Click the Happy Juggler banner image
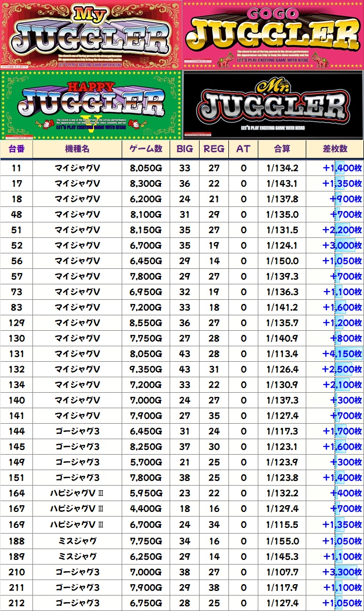This screenshot has width=364, height=611. [x=91, y=105]
